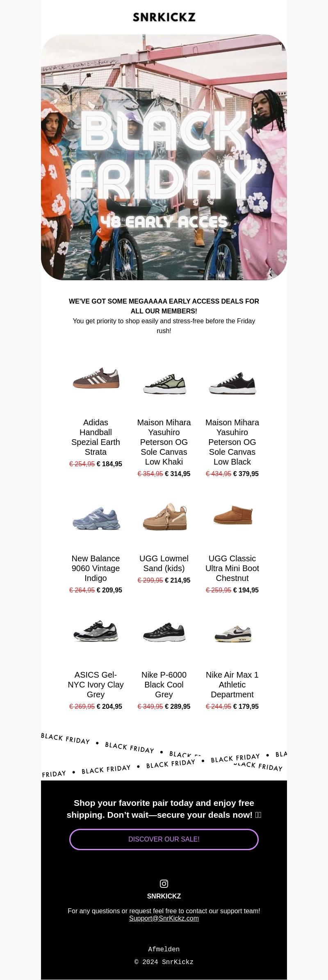Click the SNRKICKZ name in the footer
328x980 pixels.
click(x=164, y=896)
